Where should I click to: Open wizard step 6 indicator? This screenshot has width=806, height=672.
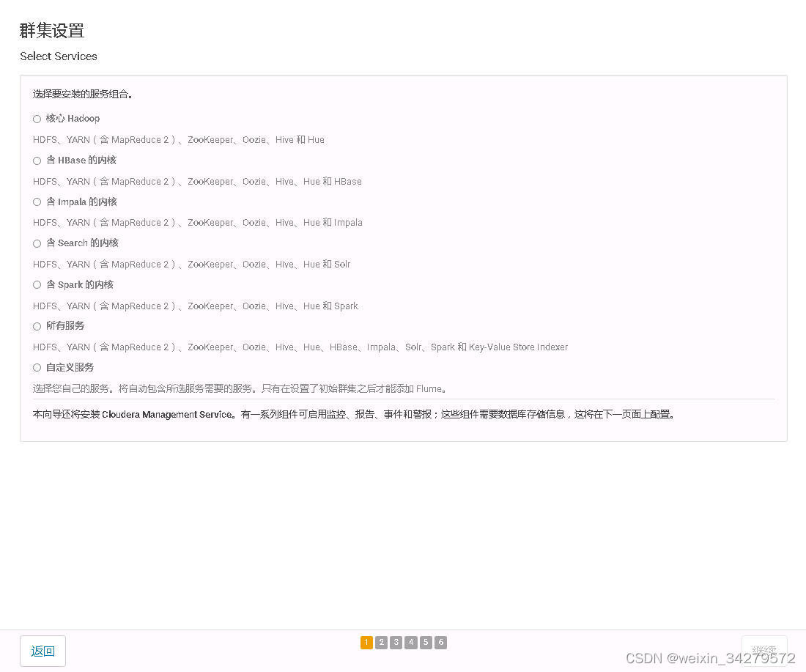point(441,642)
